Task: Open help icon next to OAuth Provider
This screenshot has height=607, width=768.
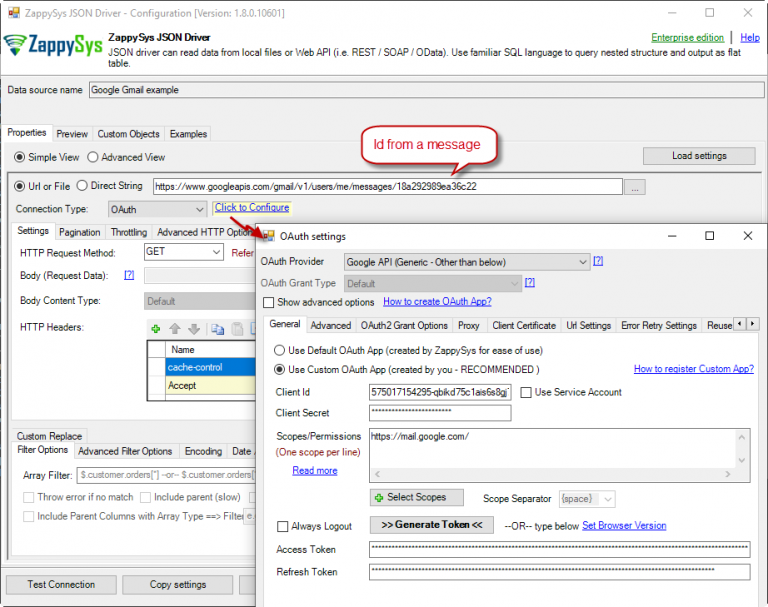Action: pos(598,261)
